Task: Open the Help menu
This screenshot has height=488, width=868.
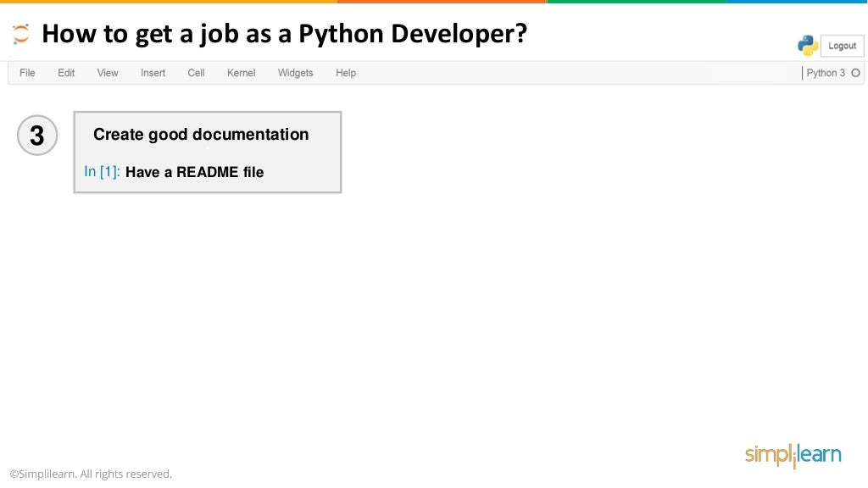Action: click(x=346, y=73)
